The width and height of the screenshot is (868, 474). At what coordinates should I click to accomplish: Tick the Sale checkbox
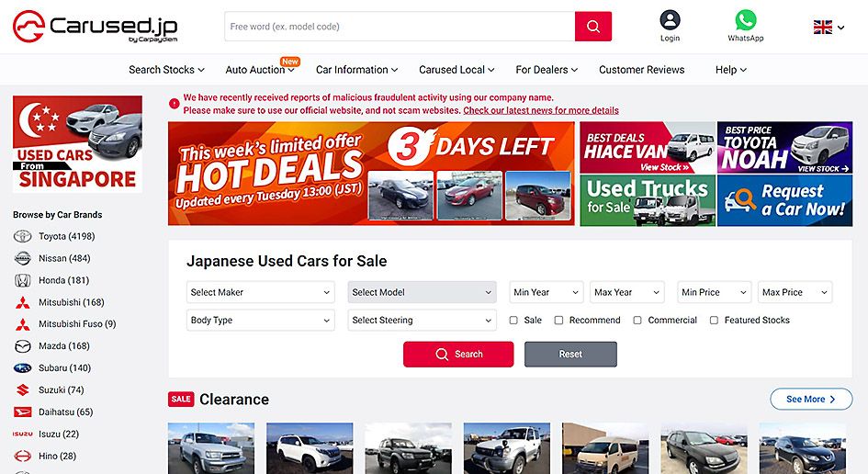click(513, 320)
